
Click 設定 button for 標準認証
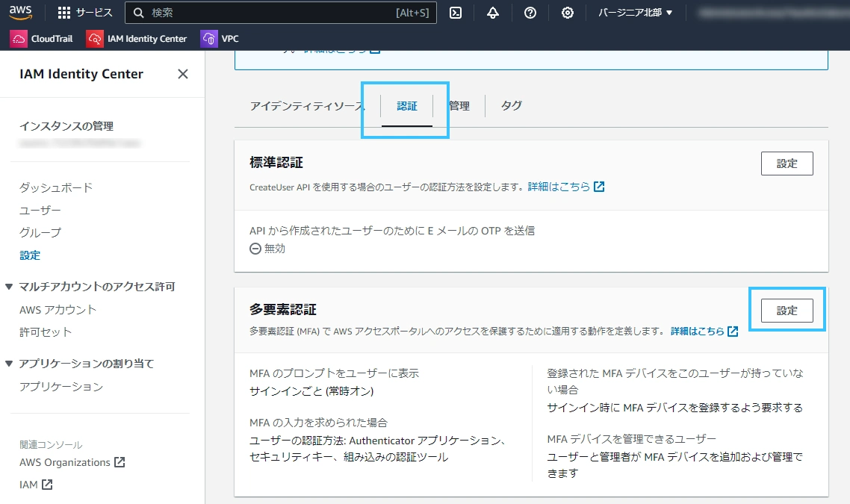[x=787, y=164]
